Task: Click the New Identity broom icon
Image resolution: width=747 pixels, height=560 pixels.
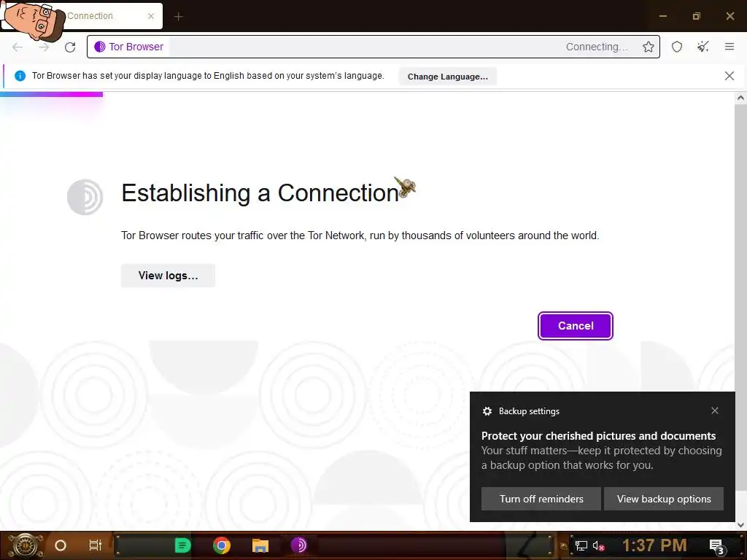Action: tap(703, 47)
